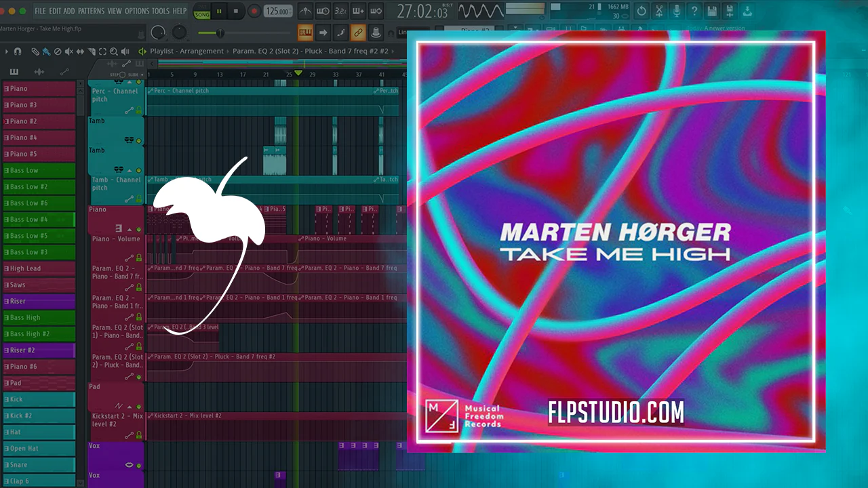Toggle the metronome icon
Screen dimensions: 868x488
click(306, 11)
